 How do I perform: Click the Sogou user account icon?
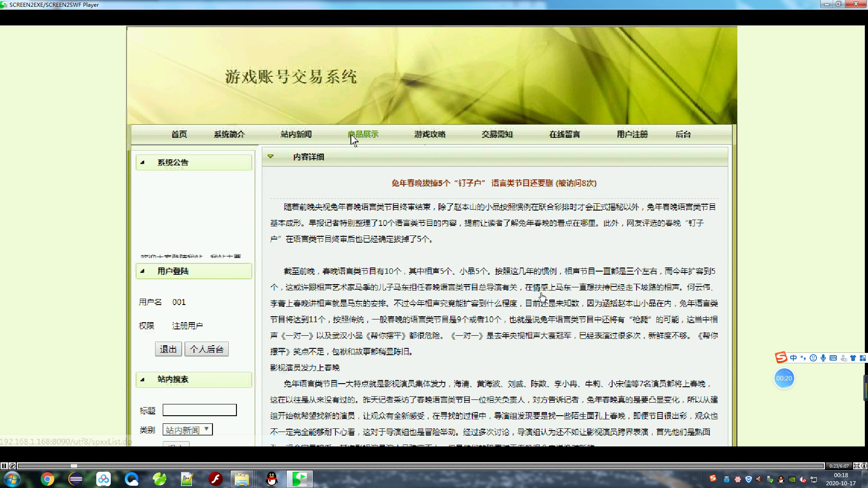tap(843, 358)
